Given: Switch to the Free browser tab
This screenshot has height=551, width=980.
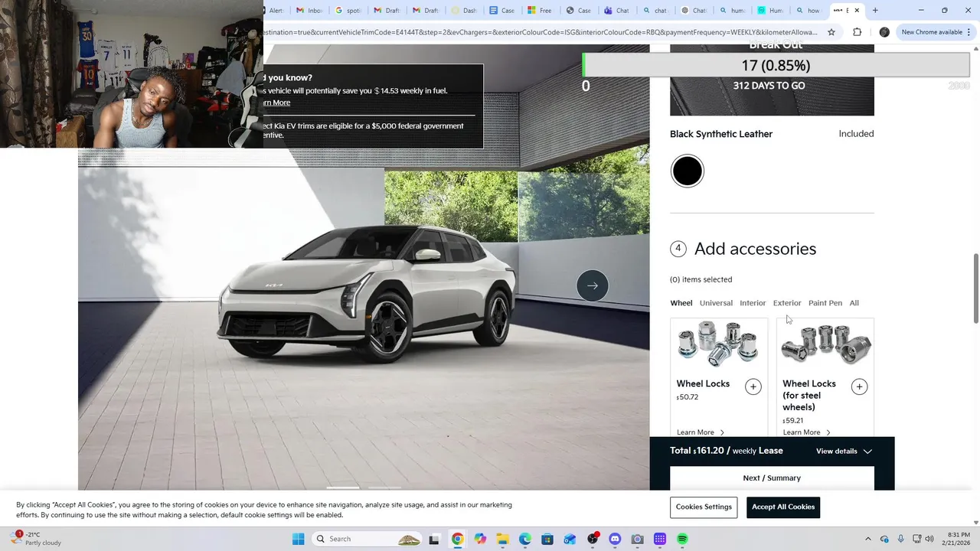Looking at the screenshot, I should (540, 11).
